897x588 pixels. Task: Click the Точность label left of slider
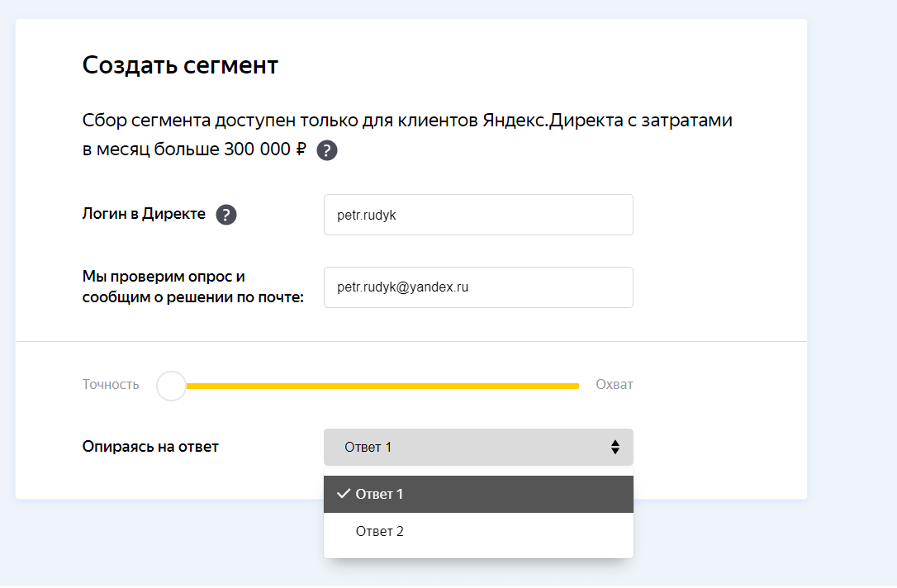pos(111,385)
